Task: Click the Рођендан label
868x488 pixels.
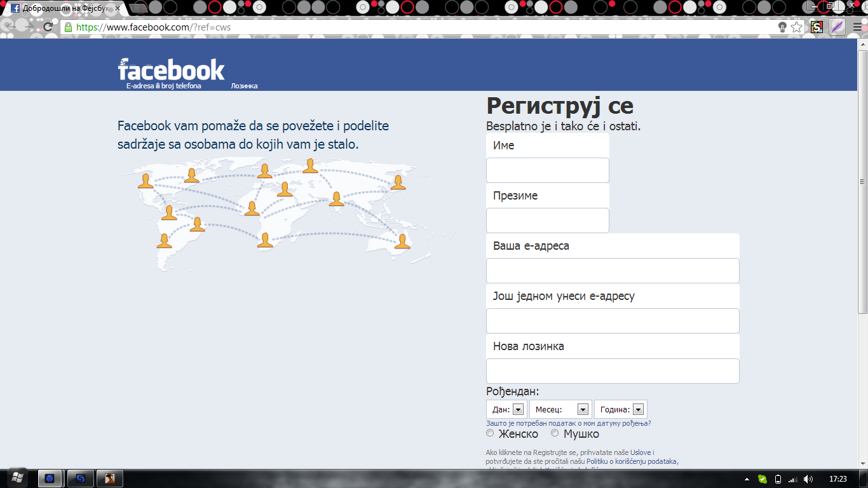Action: coord(513,391)
